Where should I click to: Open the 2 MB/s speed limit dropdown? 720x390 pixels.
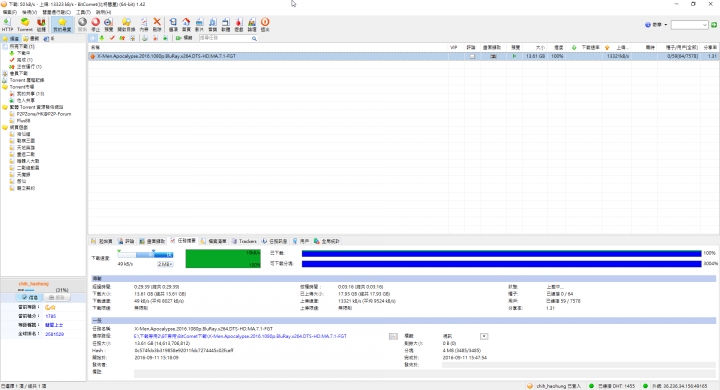[165, 264]
